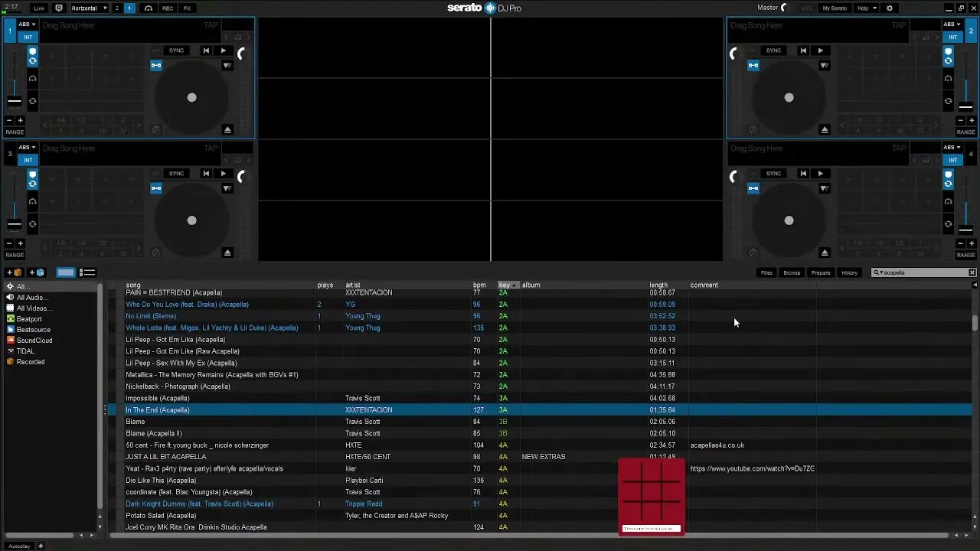Enable SYNC on deck 3
The height and width of the screenshot is (551, 980).
(x=176, y=174)
